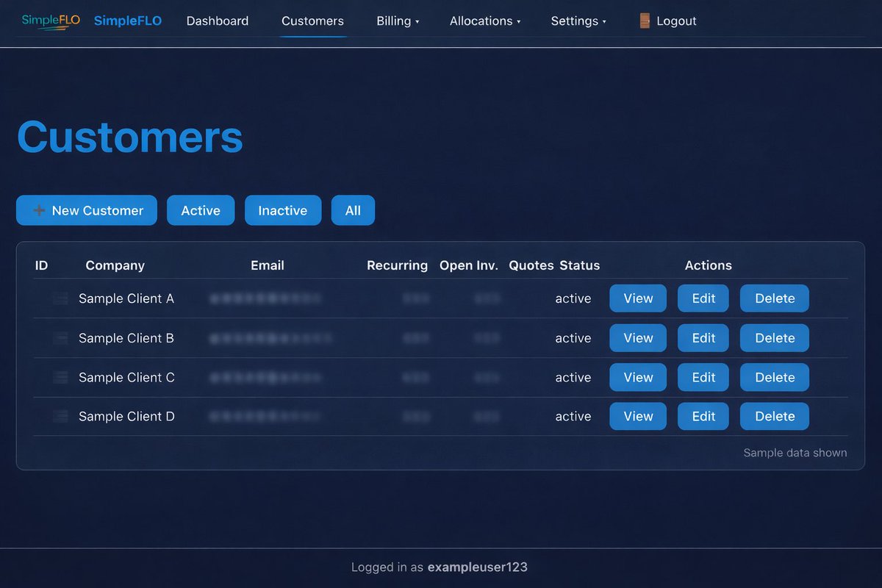Image resolution: width=882 pixels, height=588 pixels.
Task: Click the Quotes column header
Action: [531, 265]
